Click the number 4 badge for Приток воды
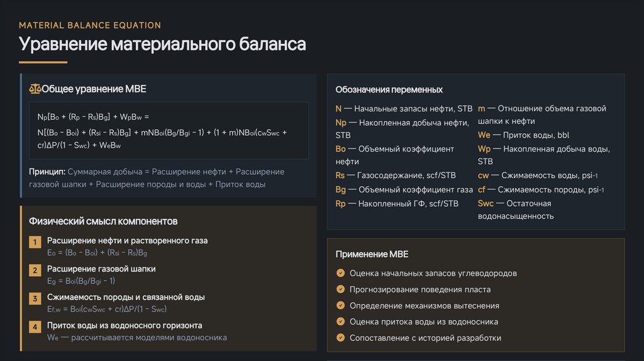 (x=35, y=327)
